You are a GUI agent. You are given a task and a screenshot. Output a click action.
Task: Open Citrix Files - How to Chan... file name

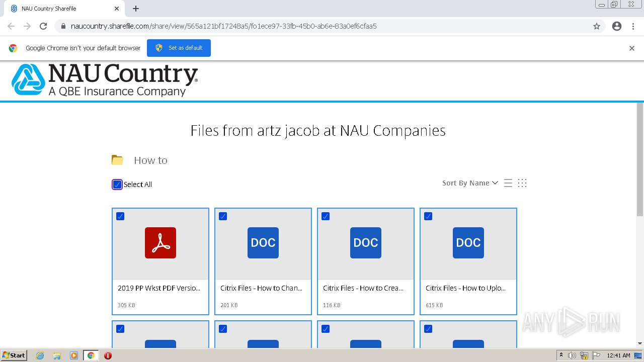pyautogui.click(x=262, y=288)
